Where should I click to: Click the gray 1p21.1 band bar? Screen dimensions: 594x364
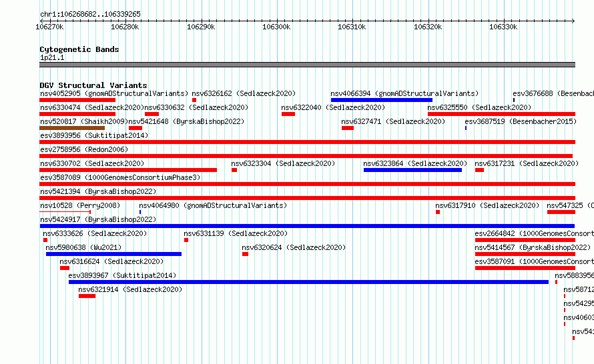(307, 65)
